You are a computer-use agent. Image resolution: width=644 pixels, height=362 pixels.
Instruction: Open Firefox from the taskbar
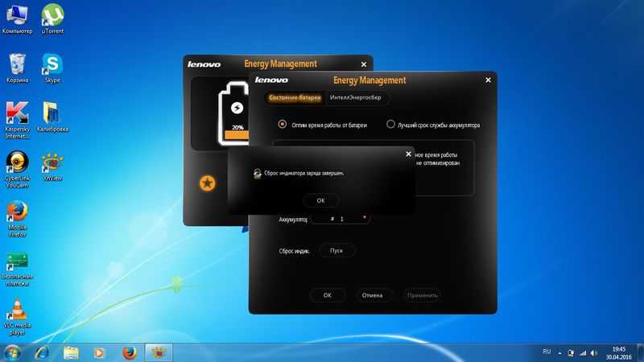[130, 352]
